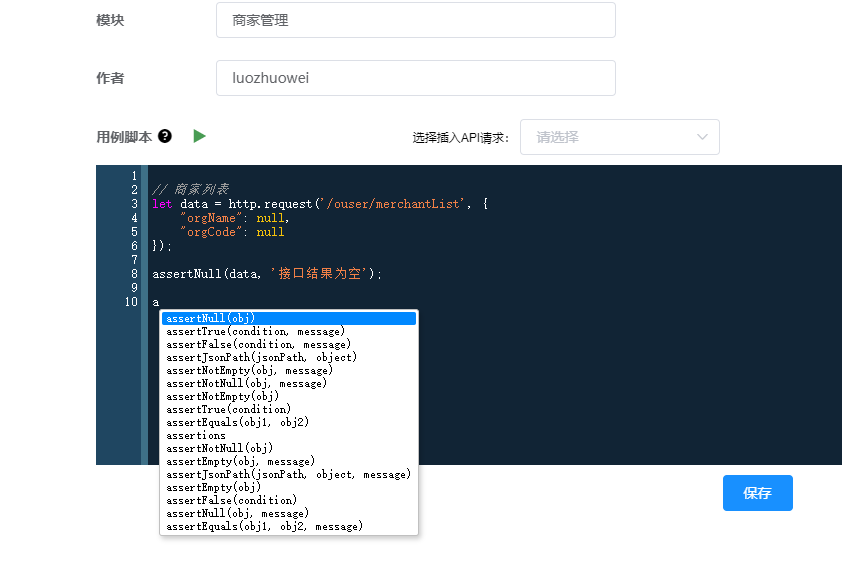Click the 选择插入API请求 label
This screenshot has width=842, height=568.
pyautogui.click(x=460, y=138)
